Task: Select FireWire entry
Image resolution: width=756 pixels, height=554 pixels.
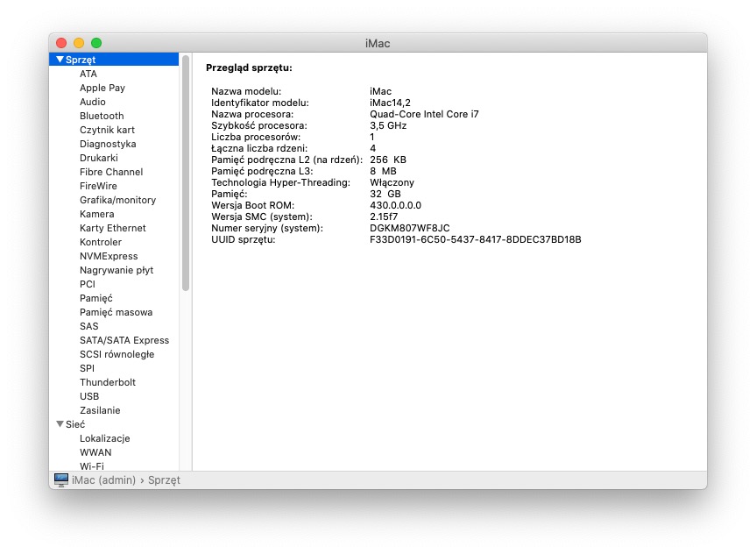Action: point(98,186)
